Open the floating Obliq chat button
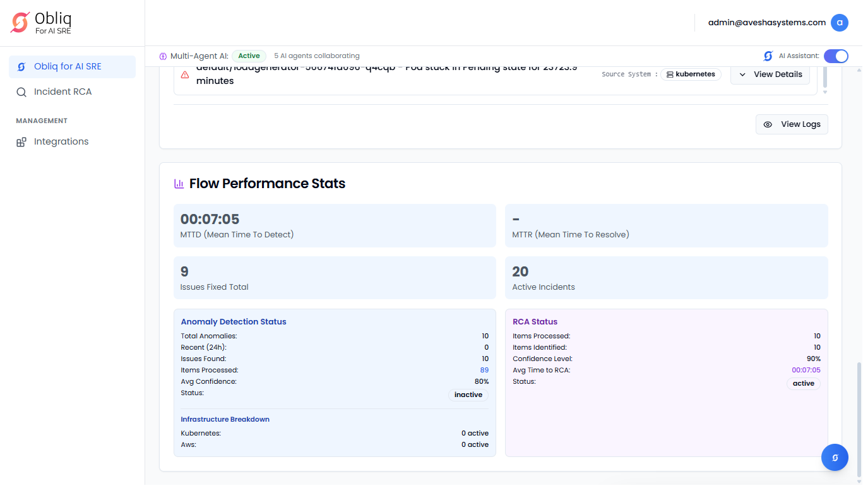This screenshot has height=493, width=868. click(835, 458)
